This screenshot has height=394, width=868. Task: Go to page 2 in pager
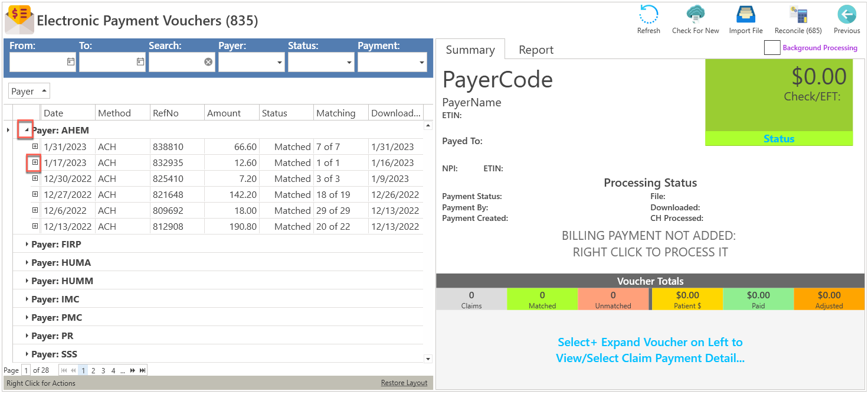[x=93, y=370]
